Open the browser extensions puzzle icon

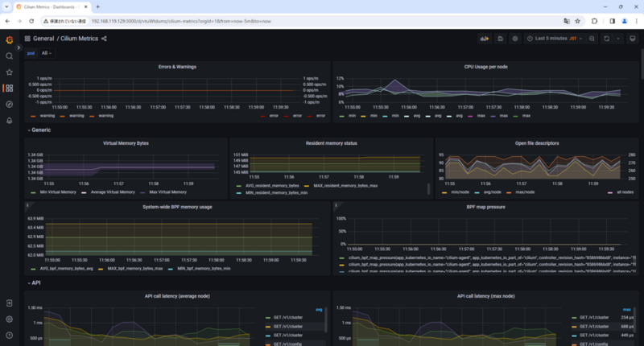click(x=594, y=21)
